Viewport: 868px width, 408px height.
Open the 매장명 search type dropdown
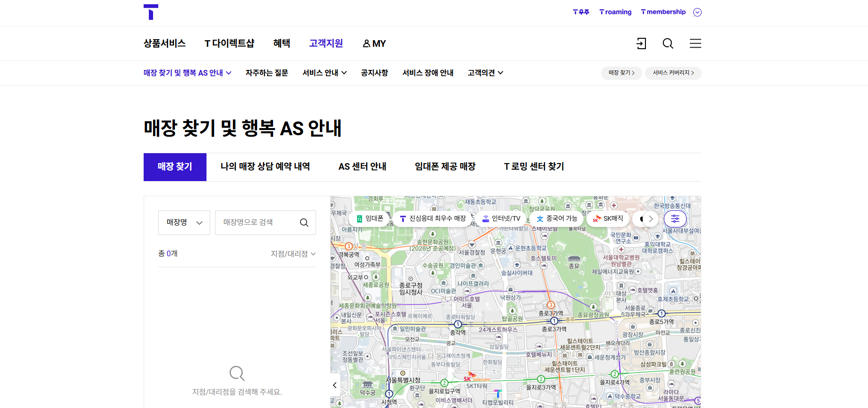coord(184,223)
